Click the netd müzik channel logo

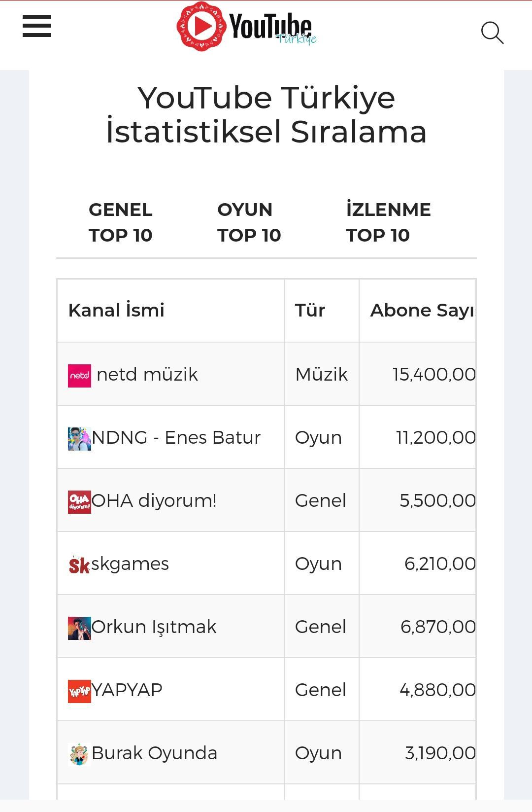click(79, 376)
